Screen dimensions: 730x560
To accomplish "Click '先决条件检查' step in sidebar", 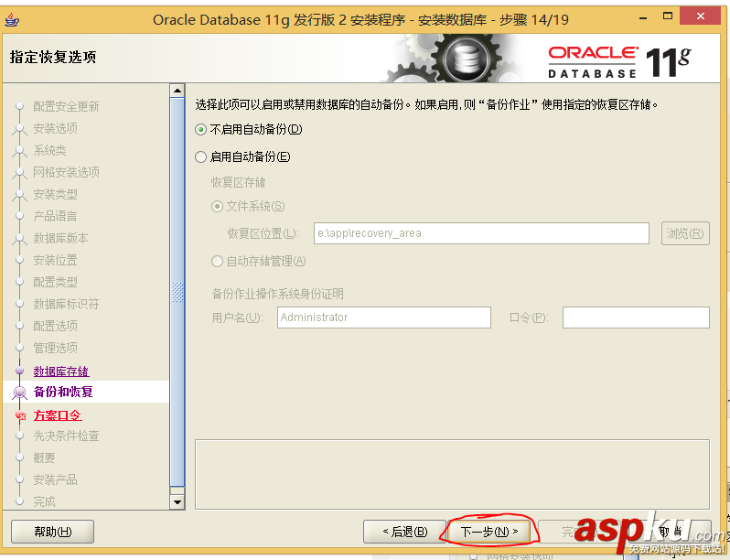I will click(66, 436).
